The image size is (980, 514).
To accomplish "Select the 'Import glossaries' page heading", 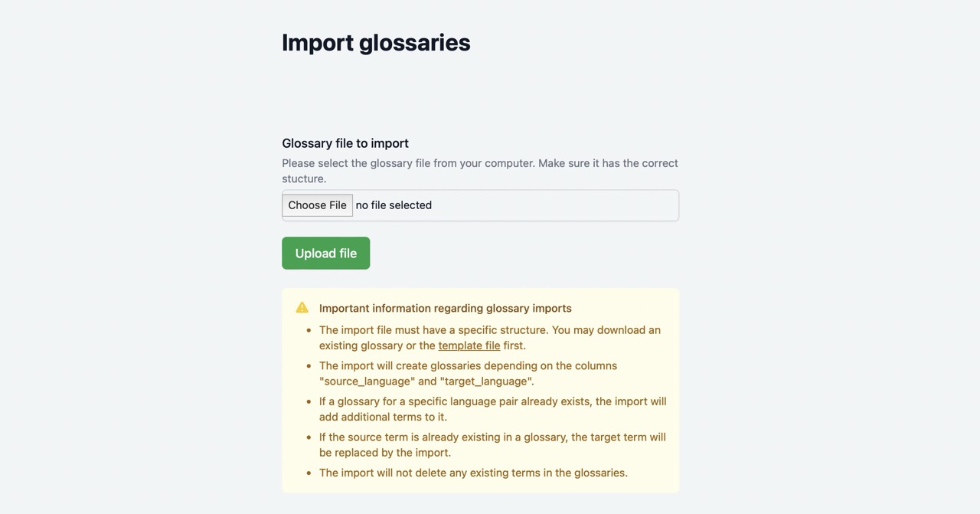I will tap(376, 42).
